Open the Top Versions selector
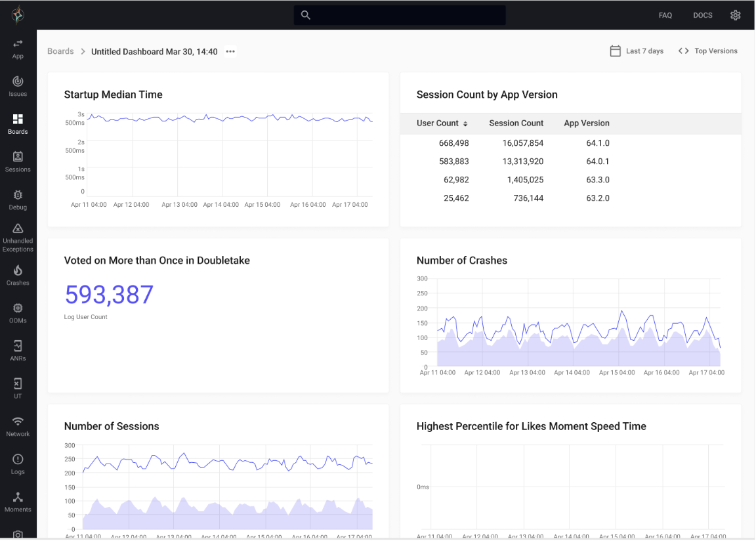This screenshot has width=756, height=541. coord(708,51)
